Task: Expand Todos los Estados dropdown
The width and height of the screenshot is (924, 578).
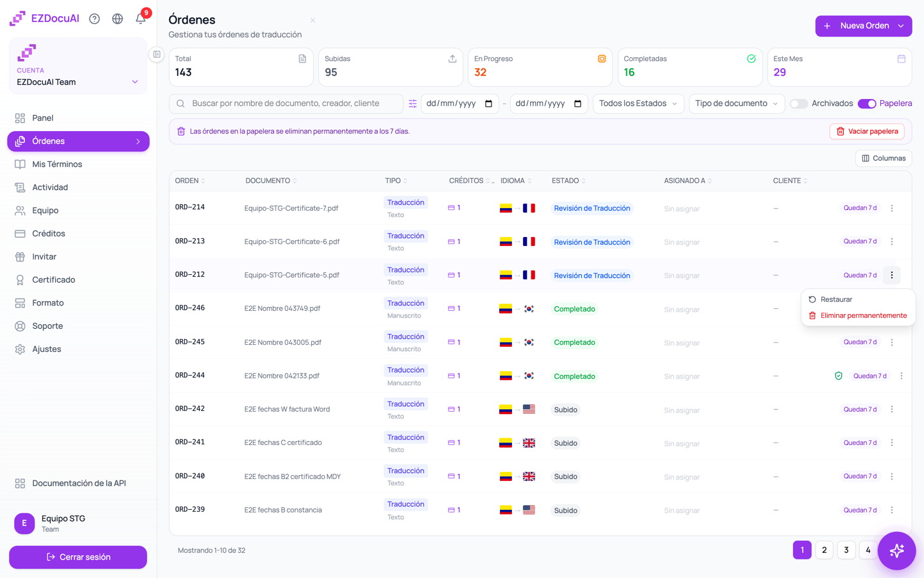Action: click(638, 103)
